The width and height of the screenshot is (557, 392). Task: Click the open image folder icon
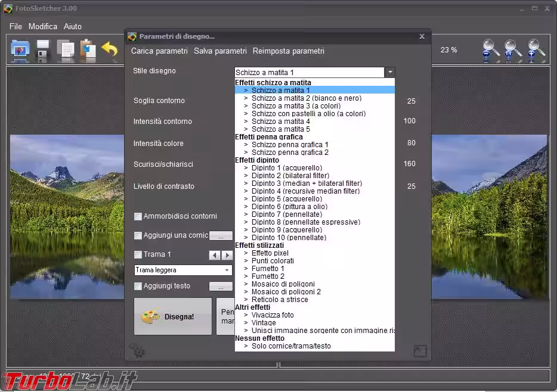20,51
